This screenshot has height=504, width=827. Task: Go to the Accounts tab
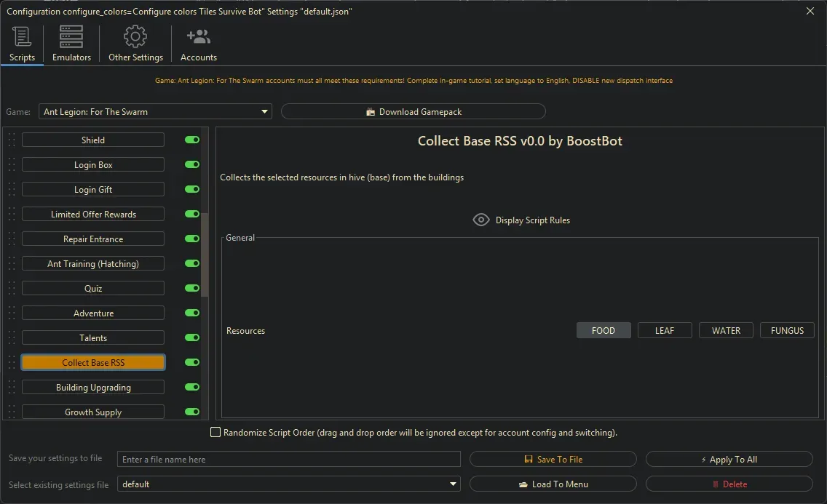[x=198, y=44]
